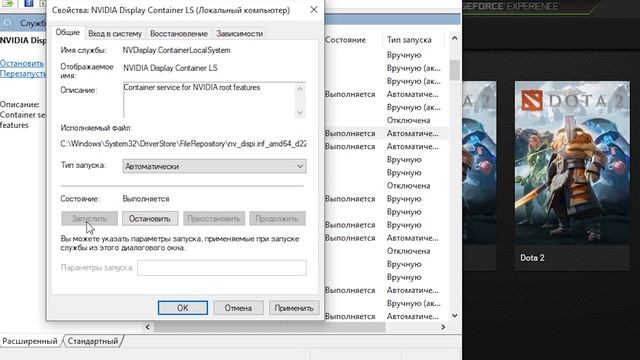This screenshot has height=360, width=640.
Task: Click the Приостановить button
Action: (214, 219)
